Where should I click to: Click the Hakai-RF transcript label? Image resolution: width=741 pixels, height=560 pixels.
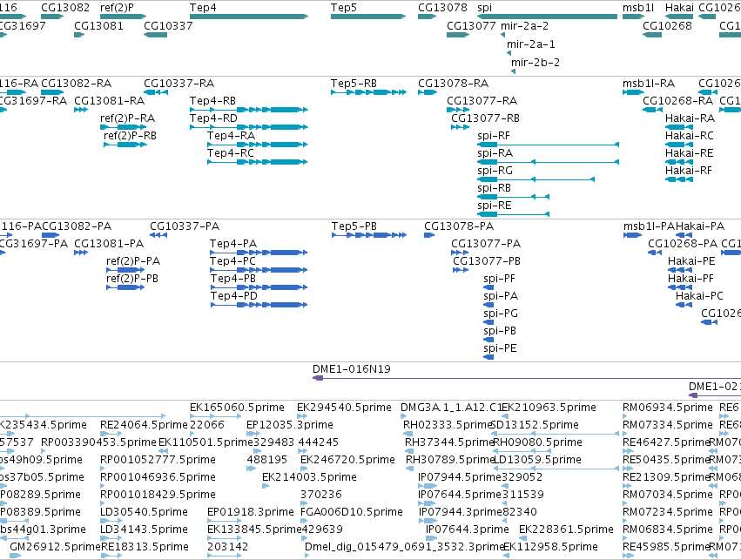(x=688, y=171)
